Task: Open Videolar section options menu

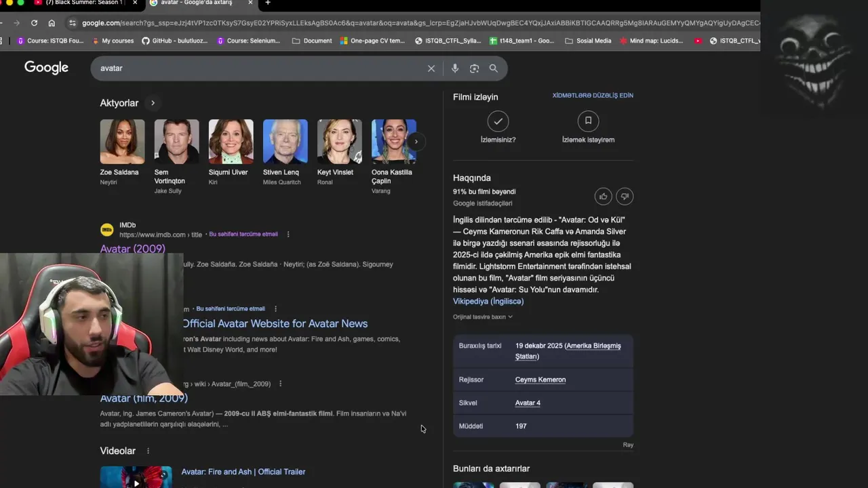Action: (148, 451)
